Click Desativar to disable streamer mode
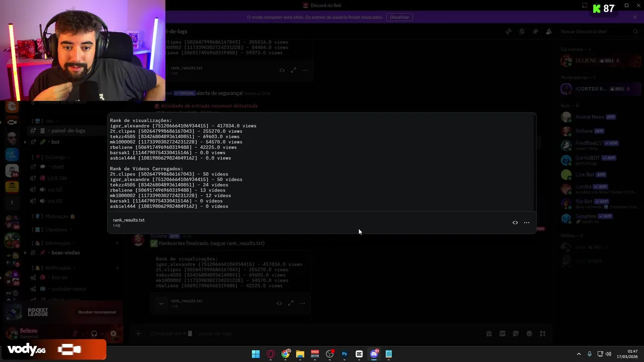The image size is (644, 362). 399,17
